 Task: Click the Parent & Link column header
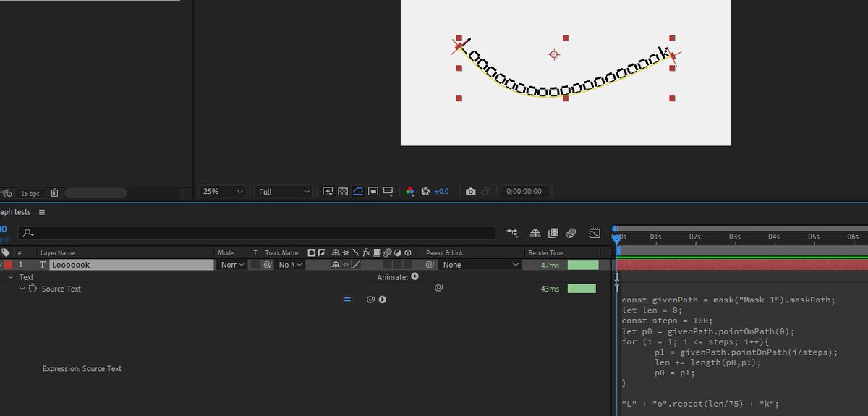click(x=444, y=253)
